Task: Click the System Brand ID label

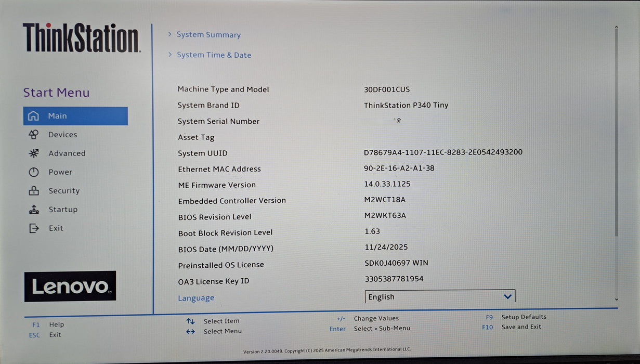Action: [x=208, y=106]
